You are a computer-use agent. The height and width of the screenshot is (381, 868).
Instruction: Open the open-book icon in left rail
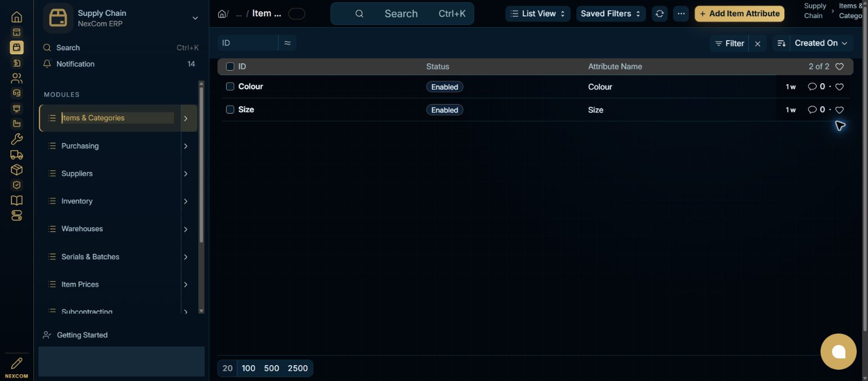tap(16, 200)
